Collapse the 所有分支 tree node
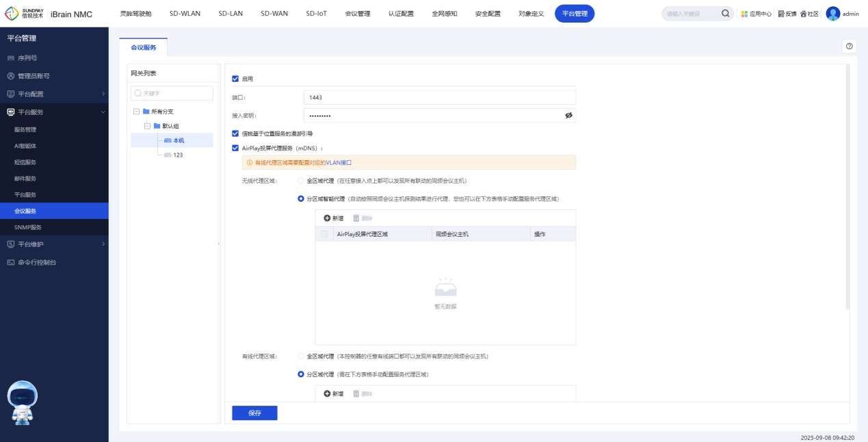The image size is (868, 442). click(137, 112)
